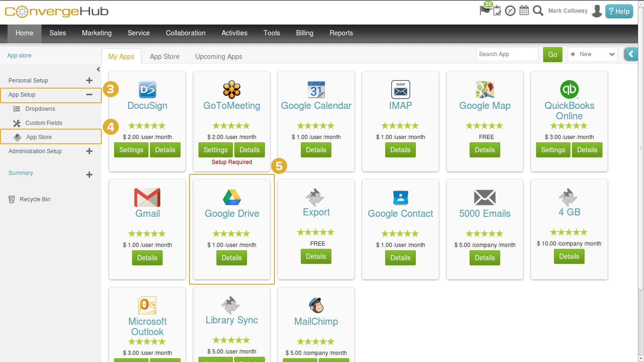Open the Sales menu
644x362 pixels.
tap(58, 33)
